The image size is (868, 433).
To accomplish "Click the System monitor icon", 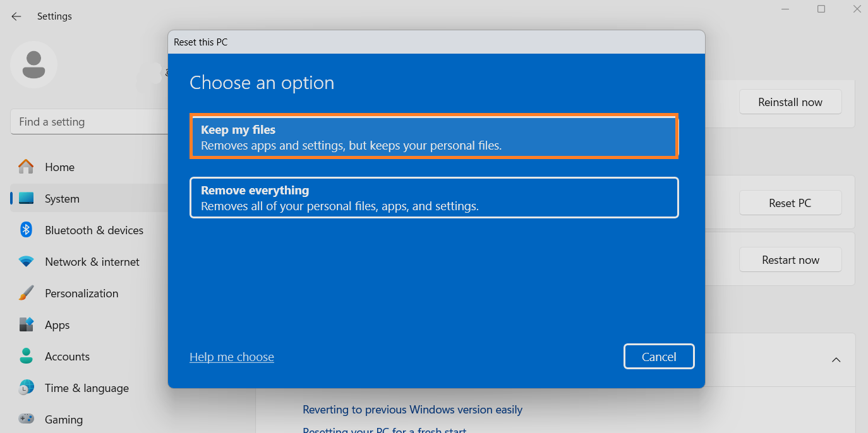I will [26, 199].
